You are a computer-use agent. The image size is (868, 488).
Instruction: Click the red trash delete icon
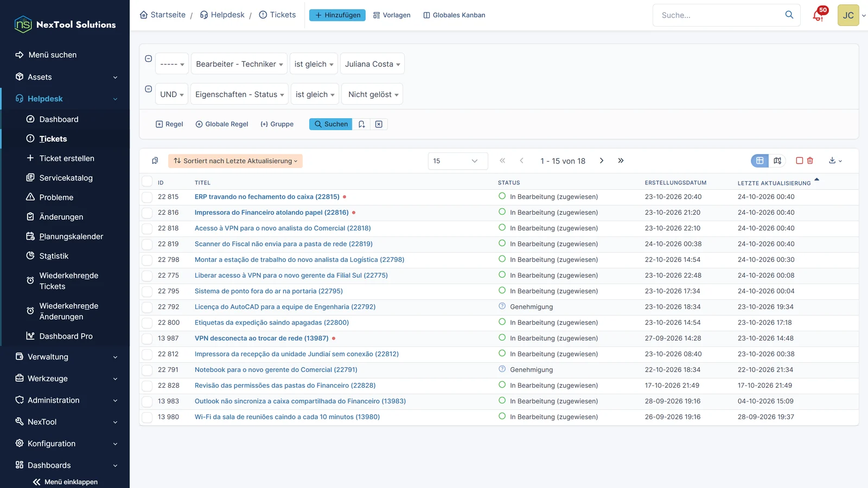(810, 160)
